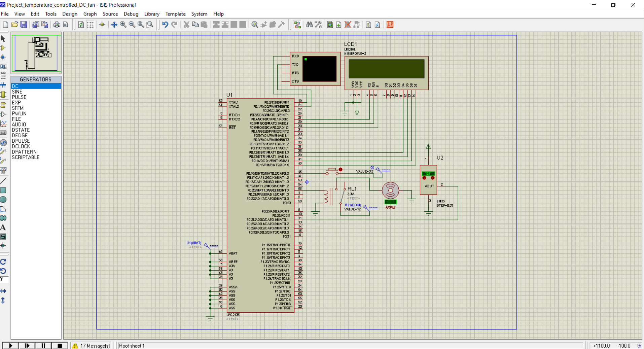Open the Library menu
Viewport: 644px width, 349px height.
tap(152, 14)
